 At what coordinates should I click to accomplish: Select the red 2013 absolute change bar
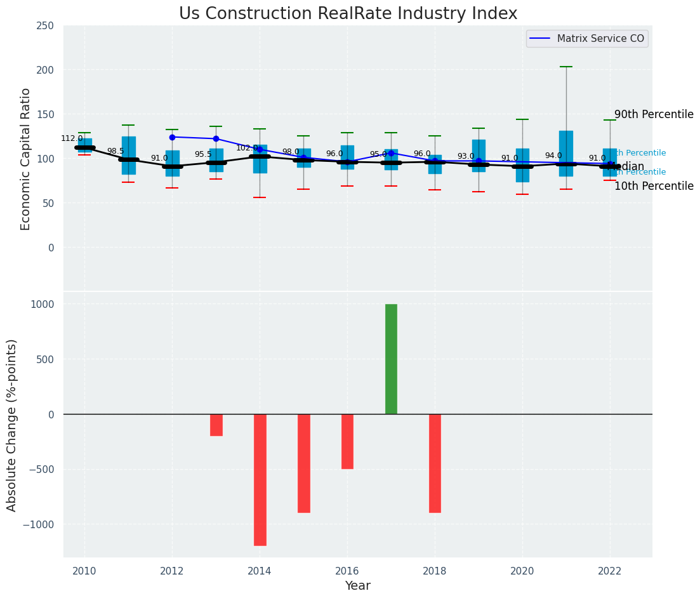point(216,425)
